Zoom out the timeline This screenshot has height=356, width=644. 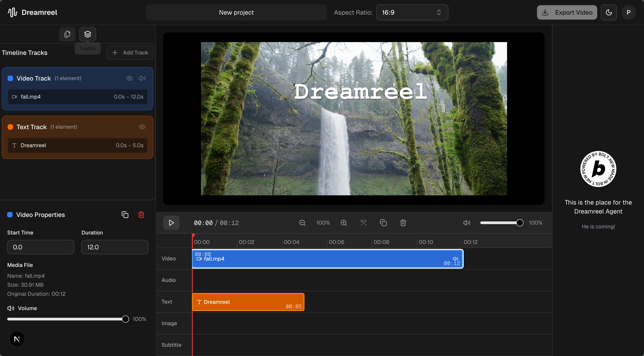coord(302,223)
